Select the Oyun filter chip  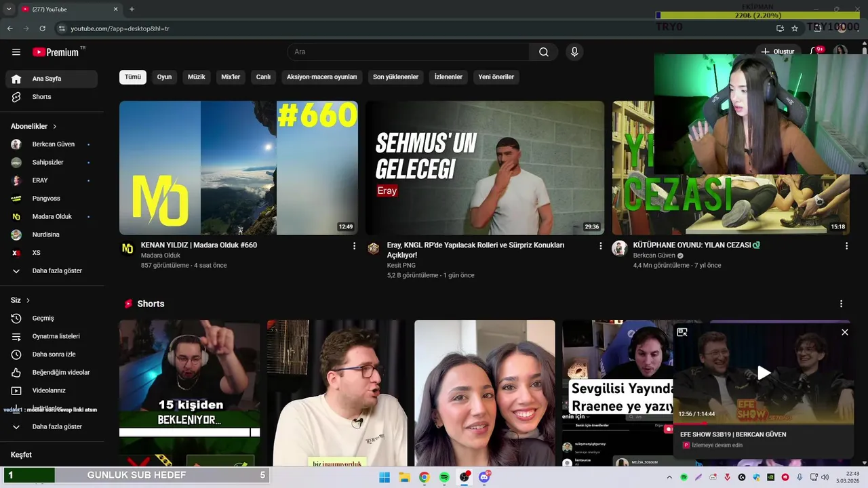(x=164, y=77)
